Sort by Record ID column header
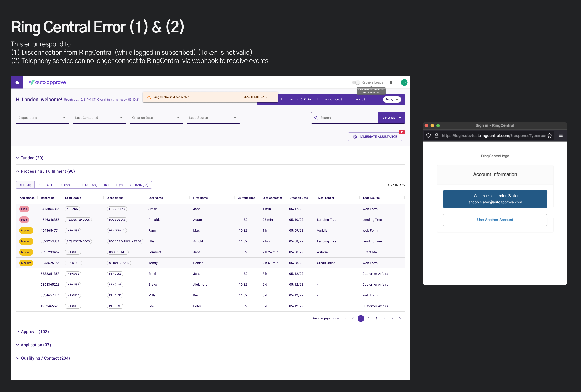This screenshot has height=392, width=581. [47, 198]
